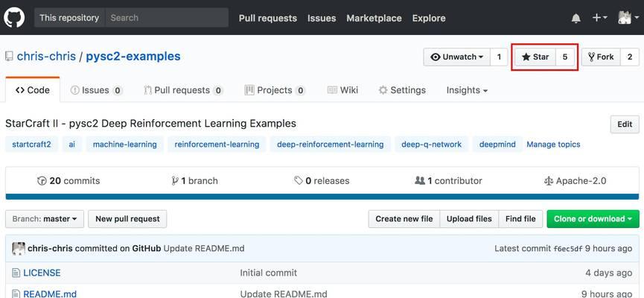644x298 pixels.
Task: Open the pysc2-examples repository link
Action: pos(133,57)
